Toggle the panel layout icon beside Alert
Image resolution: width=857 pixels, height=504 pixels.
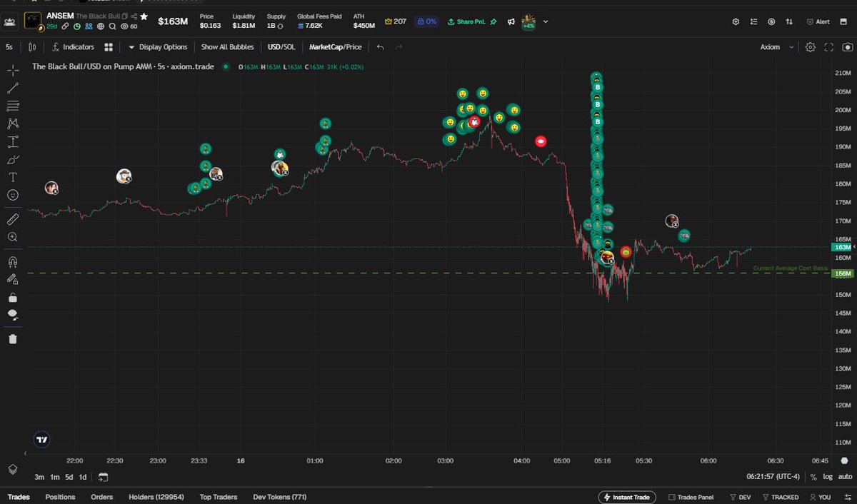pyautogui.click(x=844, y=21)
